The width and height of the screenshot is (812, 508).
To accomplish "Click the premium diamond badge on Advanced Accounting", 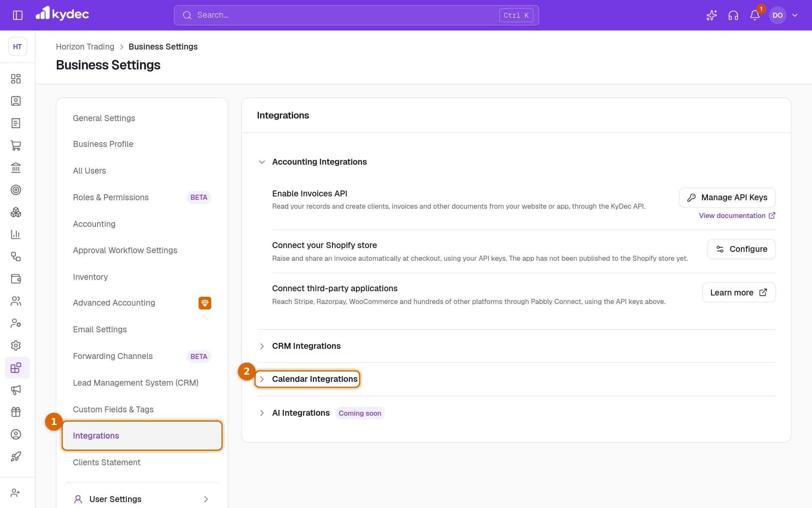I will [205, 303].
